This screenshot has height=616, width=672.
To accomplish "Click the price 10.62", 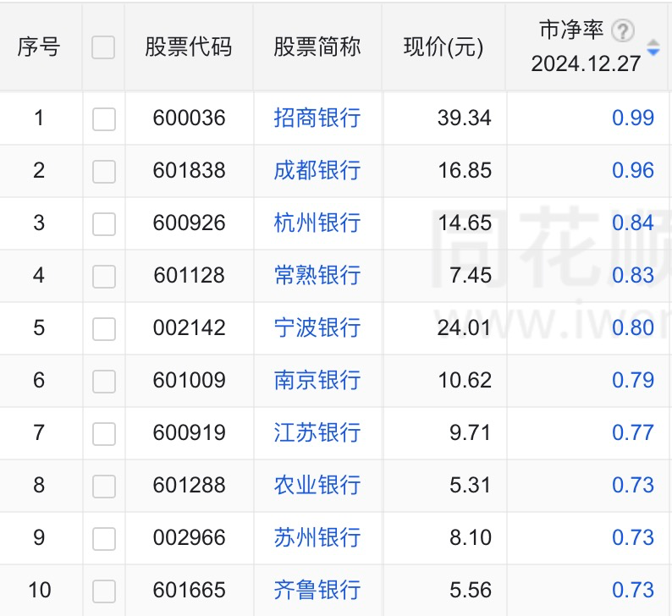I will coord(465,381).
